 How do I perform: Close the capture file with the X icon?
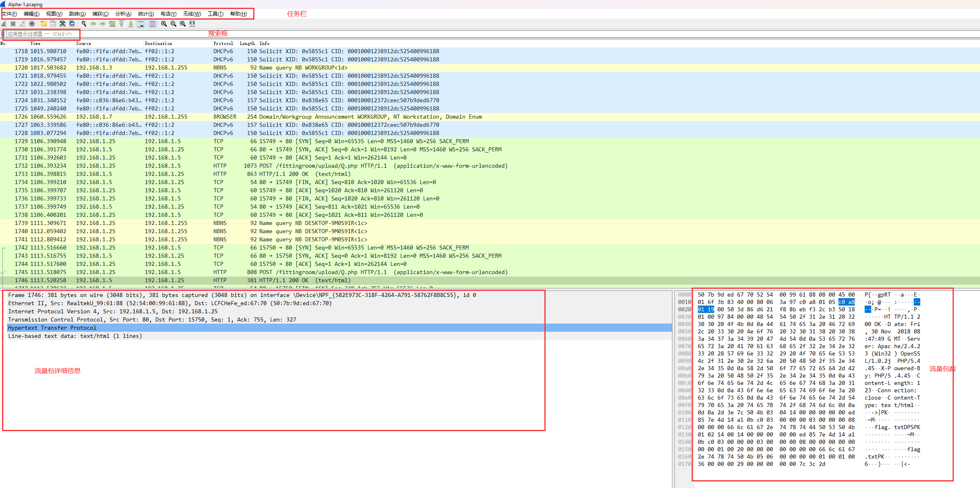pos(62,24)
